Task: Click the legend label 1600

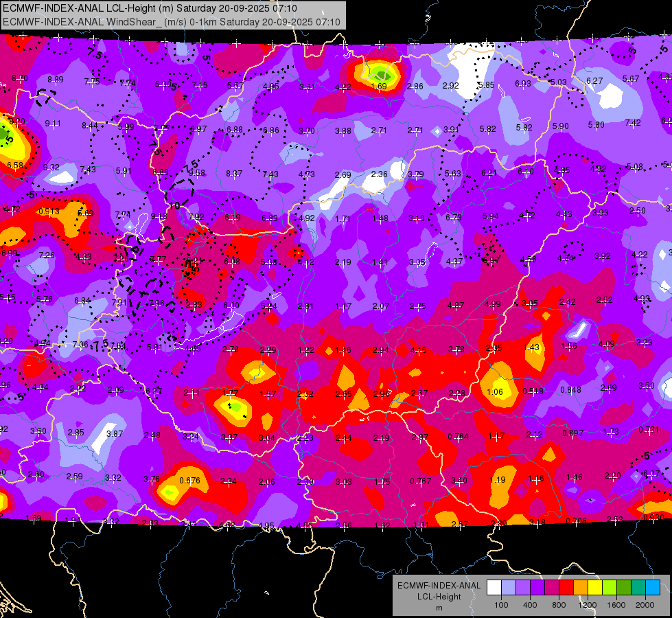Action: 616,605
